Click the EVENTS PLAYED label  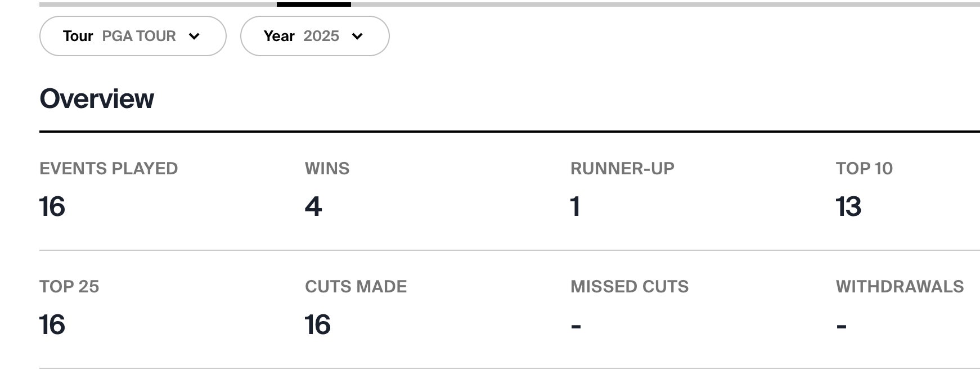click(109, 169)
